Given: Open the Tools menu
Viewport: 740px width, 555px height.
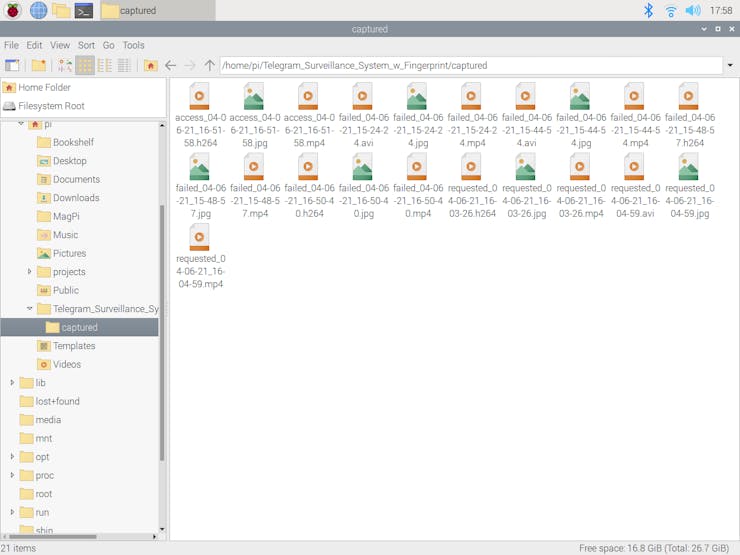Looking at the screenshot, I should 133,45.
